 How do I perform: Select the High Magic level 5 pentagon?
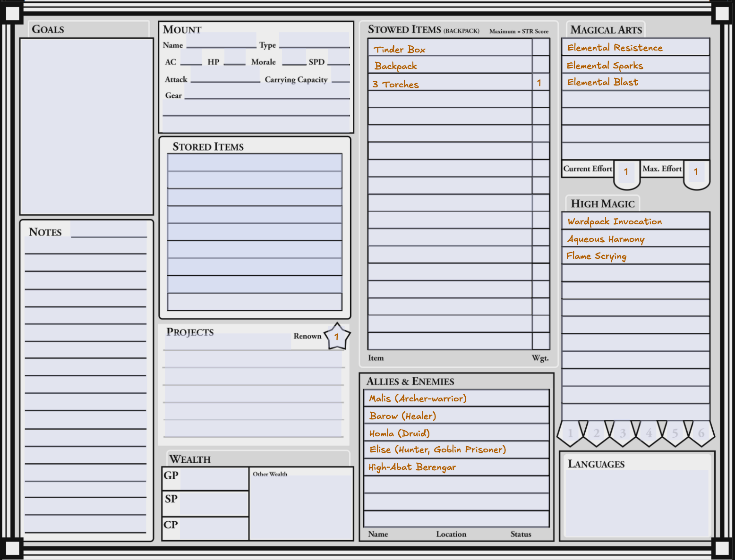click(x=675, y=433)
